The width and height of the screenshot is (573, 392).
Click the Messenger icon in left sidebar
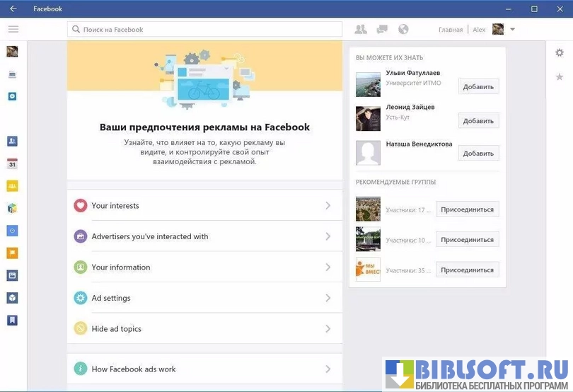click(x=12, y=96)
